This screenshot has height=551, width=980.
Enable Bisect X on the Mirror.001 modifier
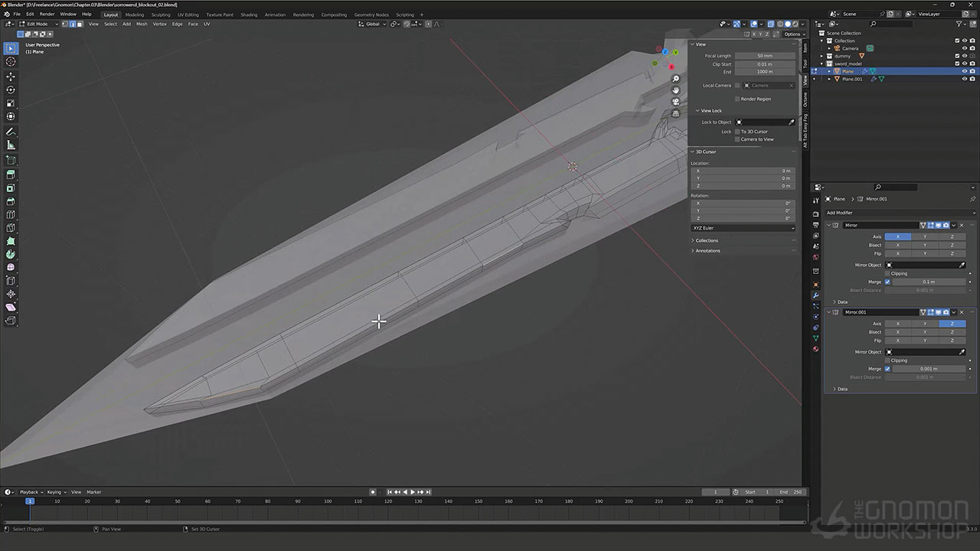click(x=898, y=332)
